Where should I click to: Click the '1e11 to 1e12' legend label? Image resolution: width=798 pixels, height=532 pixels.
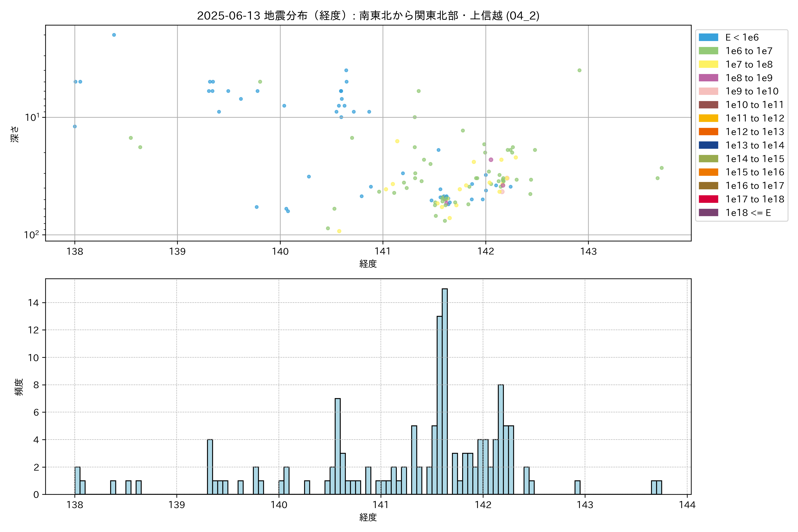coord(755,118)
